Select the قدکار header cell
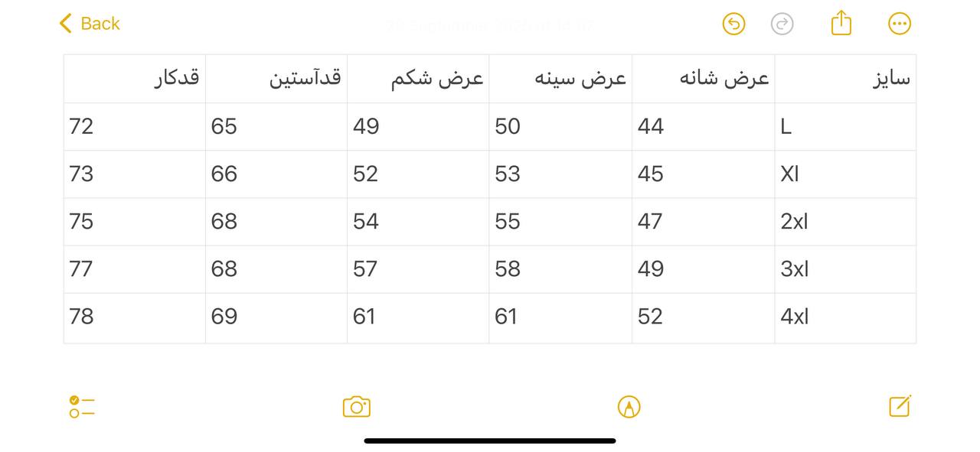The height and width of the screenshot is (452, 980). coord(135,79)
